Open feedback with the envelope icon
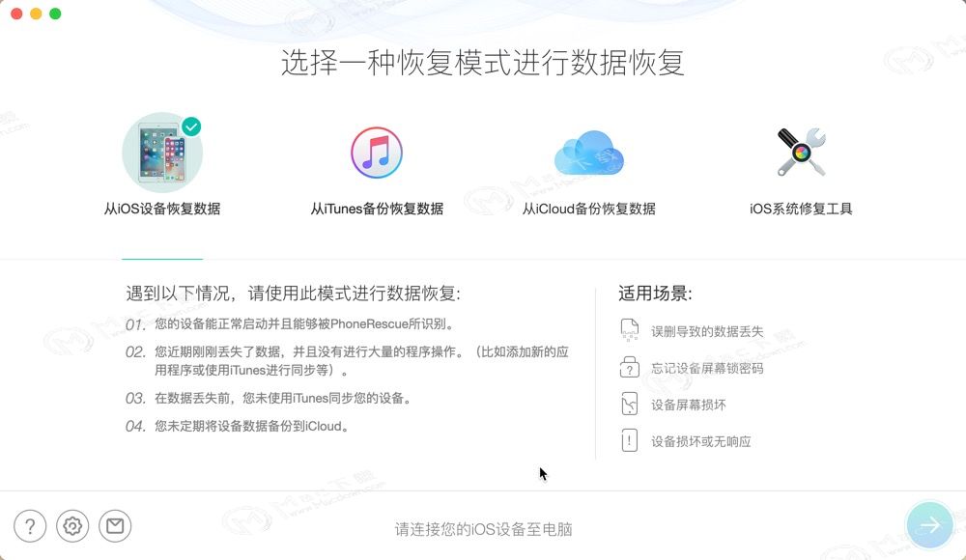 (115, 526)
